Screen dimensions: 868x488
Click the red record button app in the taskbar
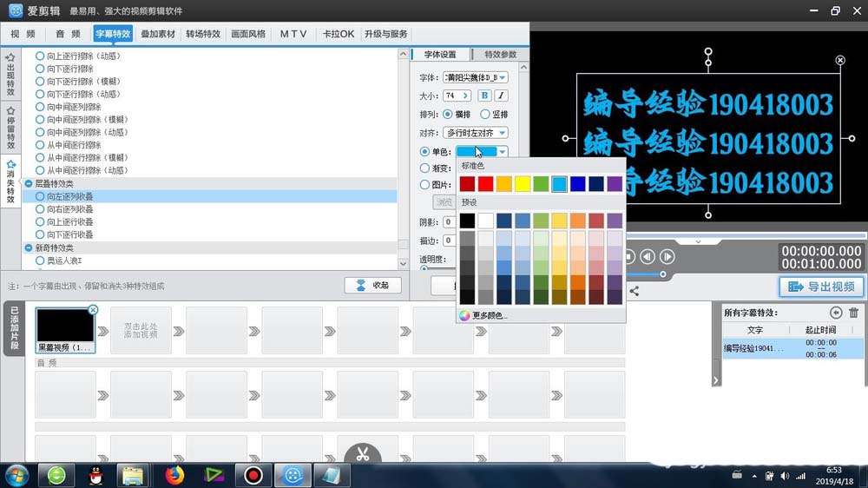point(253,475)
